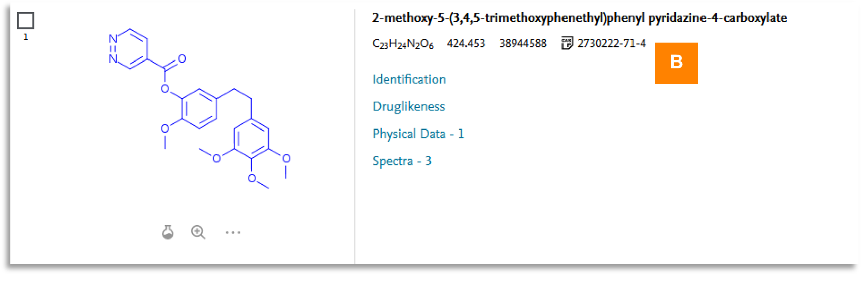Expand the Identification section
868x292 pixels.
[409, 79]
